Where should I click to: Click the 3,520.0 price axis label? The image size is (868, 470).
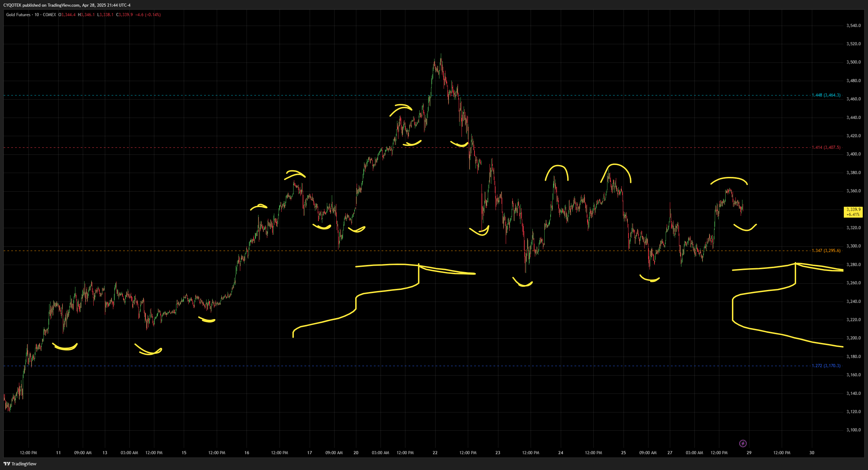853,44
